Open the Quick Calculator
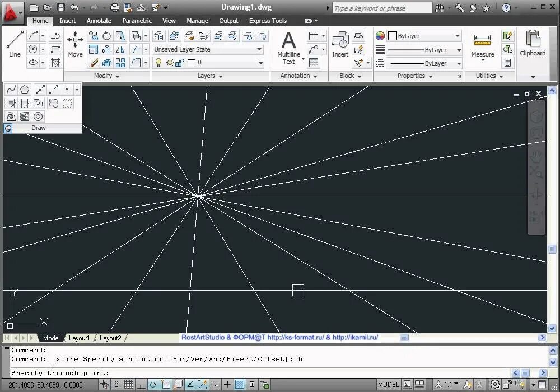The width and height of the screenshot is (560, 392). coord(507,63)
